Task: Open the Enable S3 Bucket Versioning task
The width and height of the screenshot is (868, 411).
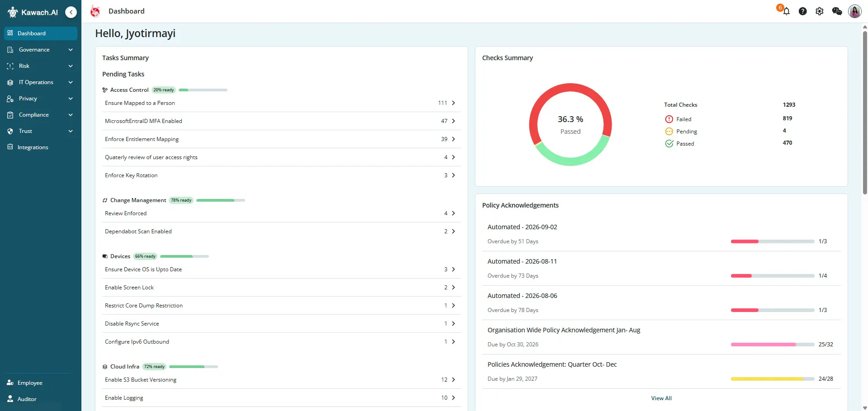Action: [281, 380]
